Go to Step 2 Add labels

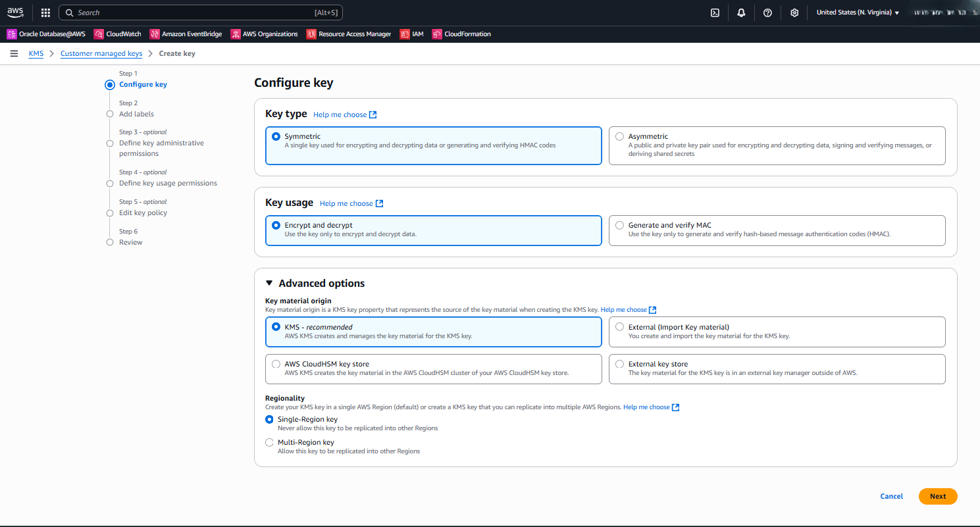coord(136,114)
